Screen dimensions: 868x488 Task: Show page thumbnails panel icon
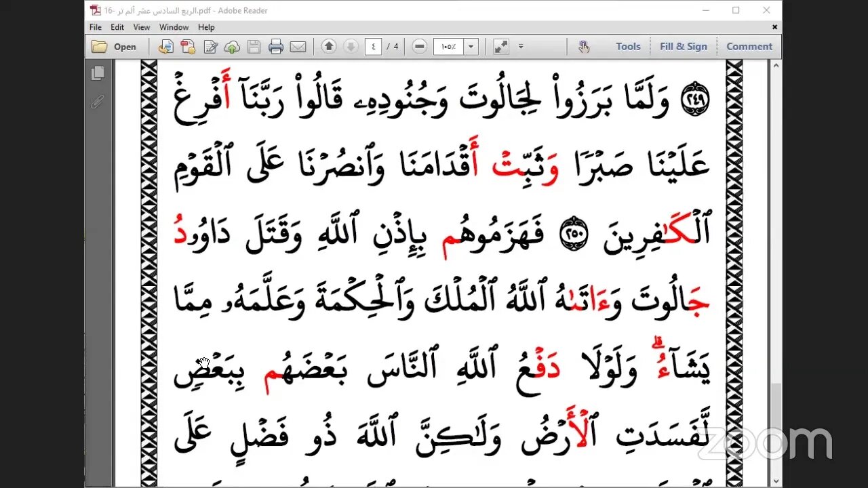[98, 73]
